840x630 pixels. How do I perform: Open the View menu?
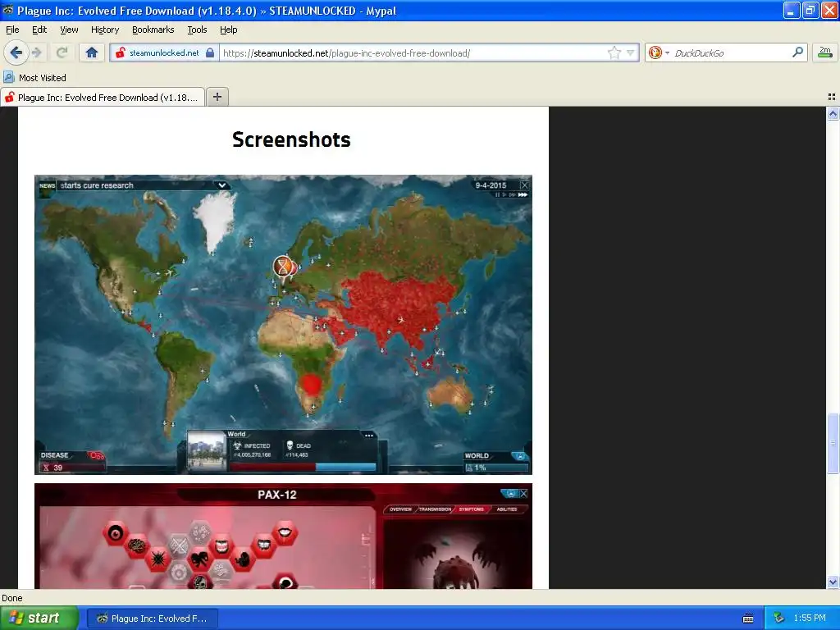tap(69, 30)
